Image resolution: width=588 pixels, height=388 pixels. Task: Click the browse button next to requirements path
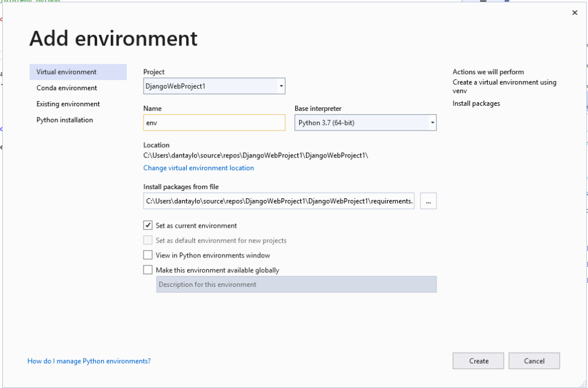click(x=428, y=201)
